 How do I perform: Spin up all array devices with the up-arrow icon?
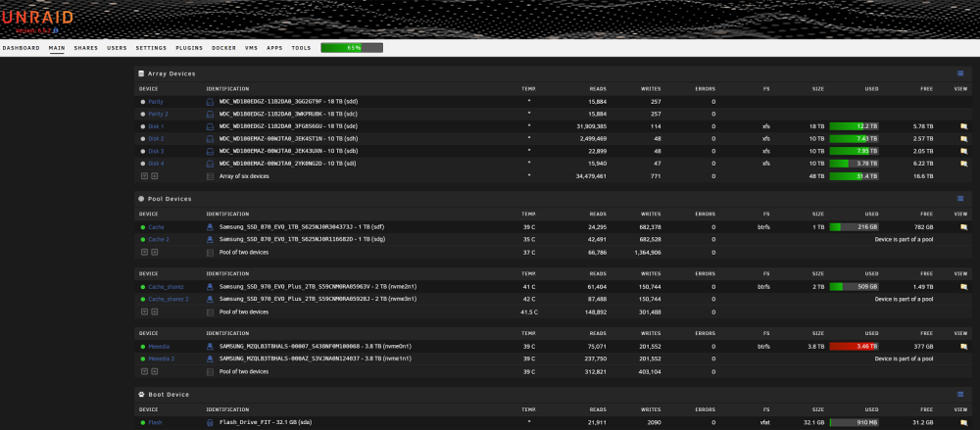155,176
